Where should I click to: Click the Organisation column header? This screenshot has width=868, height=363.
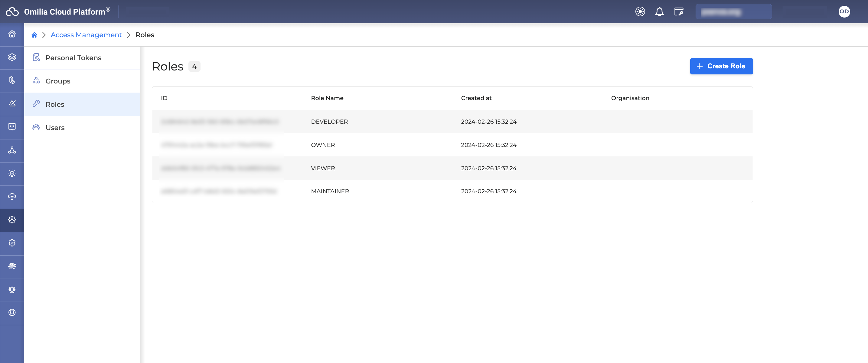pyautogui.click(x=630, y=98)
